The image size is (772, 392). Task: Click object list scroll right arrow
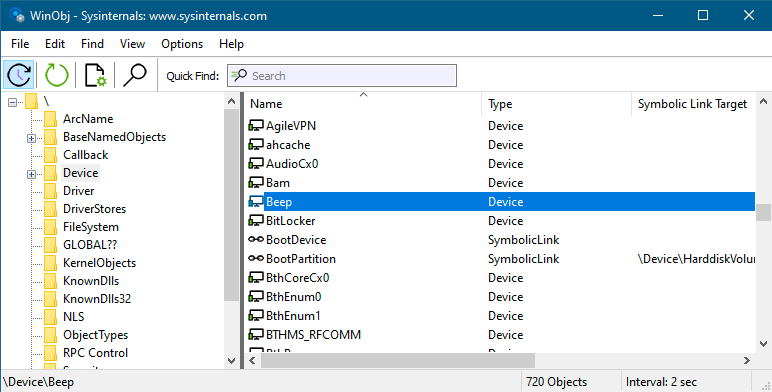click(x=747, y=360)
